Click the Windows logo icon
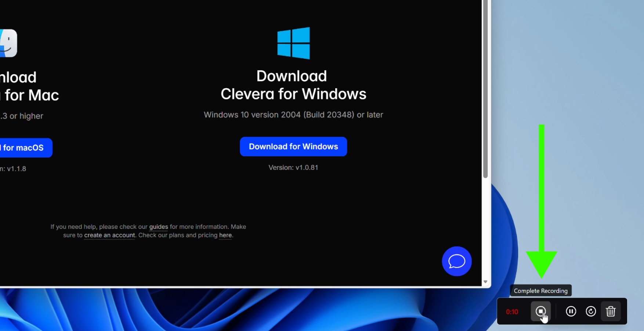 tap(293, 43)
